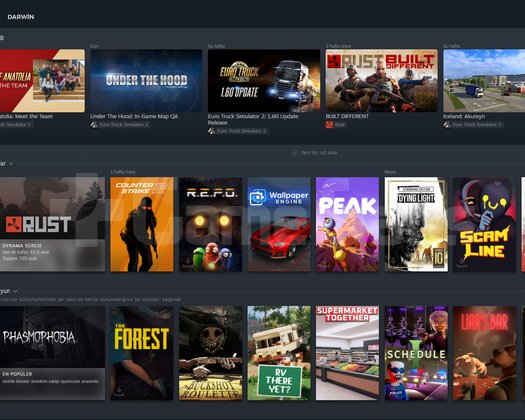Select the Scam Line game cover
This screenshot has height=420, width=525.
click(x=484, y=224)
